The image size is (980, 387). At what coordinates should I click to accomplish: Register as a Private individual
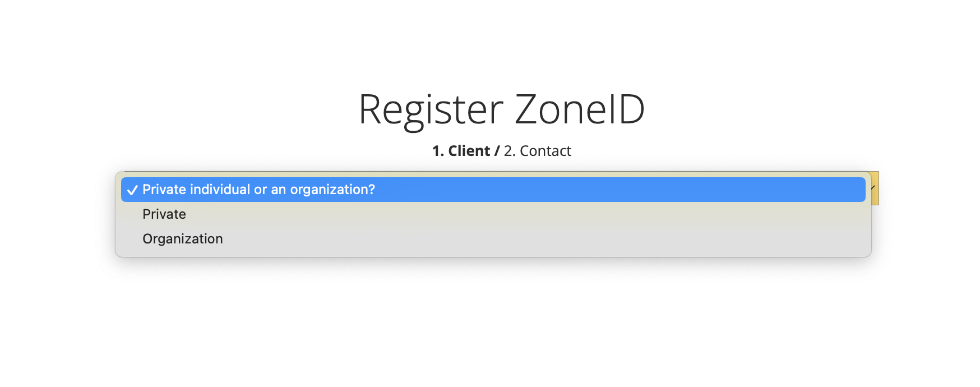tap(493, 214)
